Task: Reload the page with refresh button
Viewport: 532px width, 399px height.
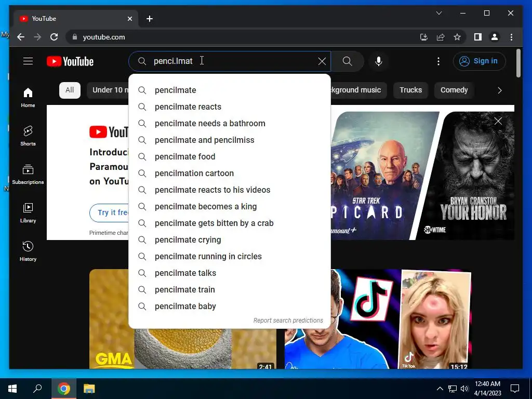Action: (54, 37)
